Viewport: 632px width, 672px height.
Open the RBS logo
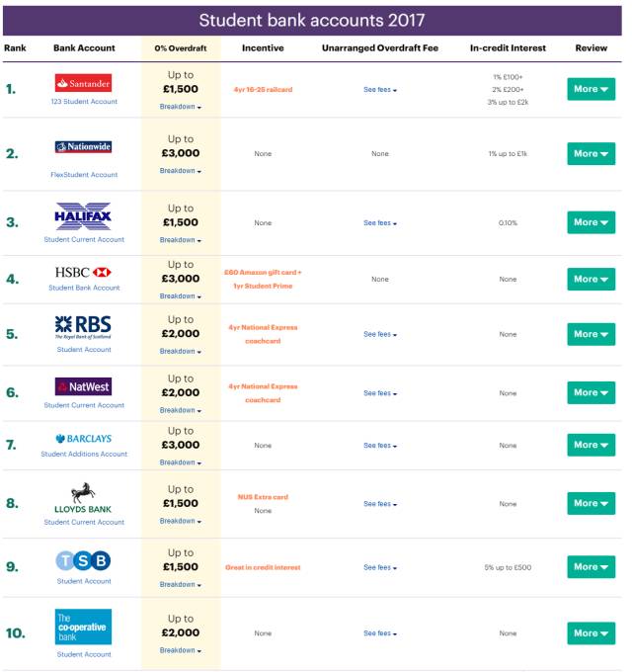[x=83, y=328]
